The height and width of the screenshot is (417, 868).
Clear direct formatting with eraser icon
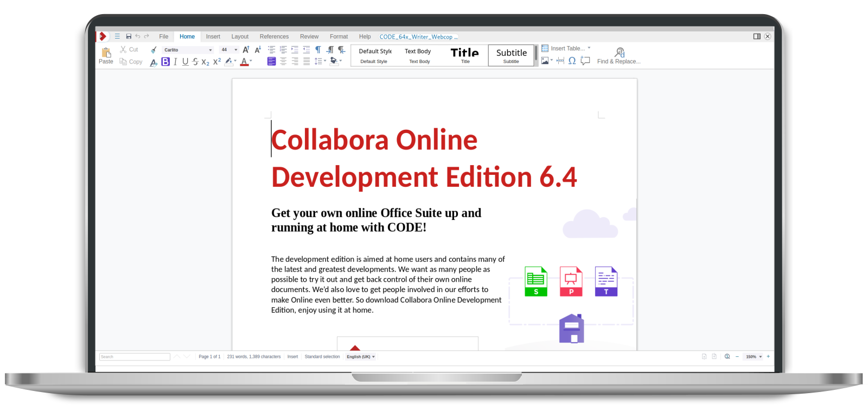154,62
